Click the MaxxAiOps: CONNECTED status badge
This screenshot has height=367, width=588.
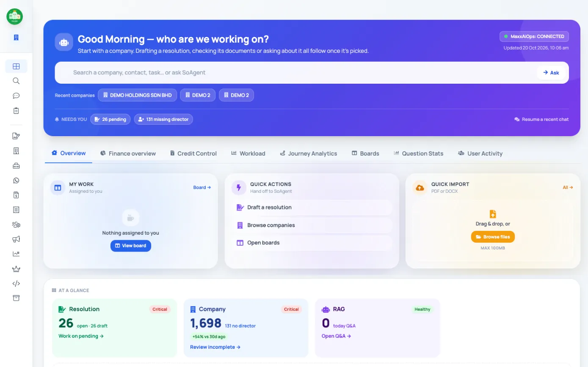coord(534,36)
